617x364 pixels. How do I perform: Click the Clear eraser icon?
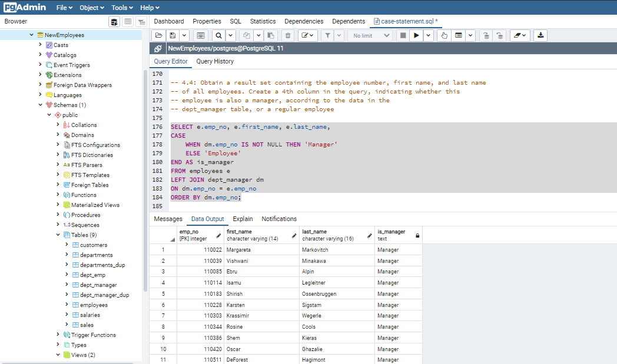pyautogui.click(x=516, y=36)
